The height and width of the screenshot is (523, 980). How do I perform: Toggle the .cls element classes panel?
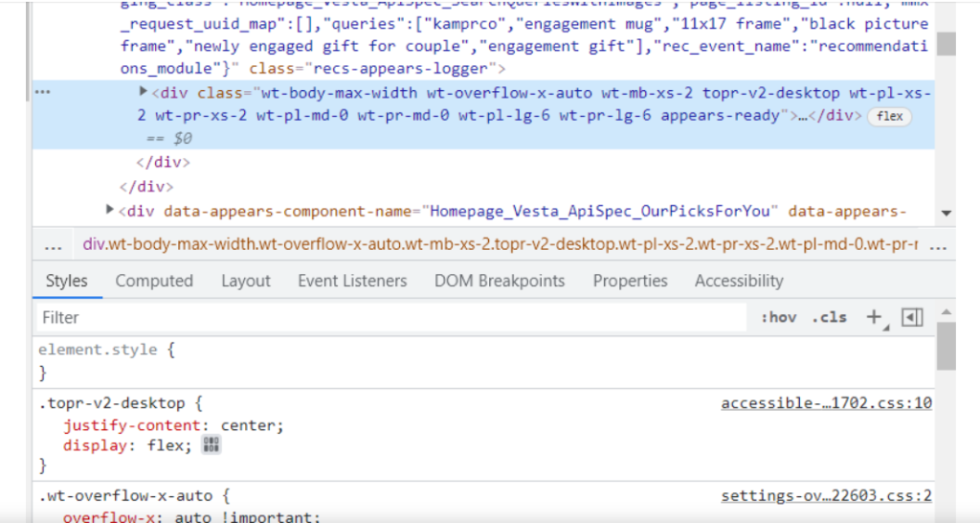829,317
